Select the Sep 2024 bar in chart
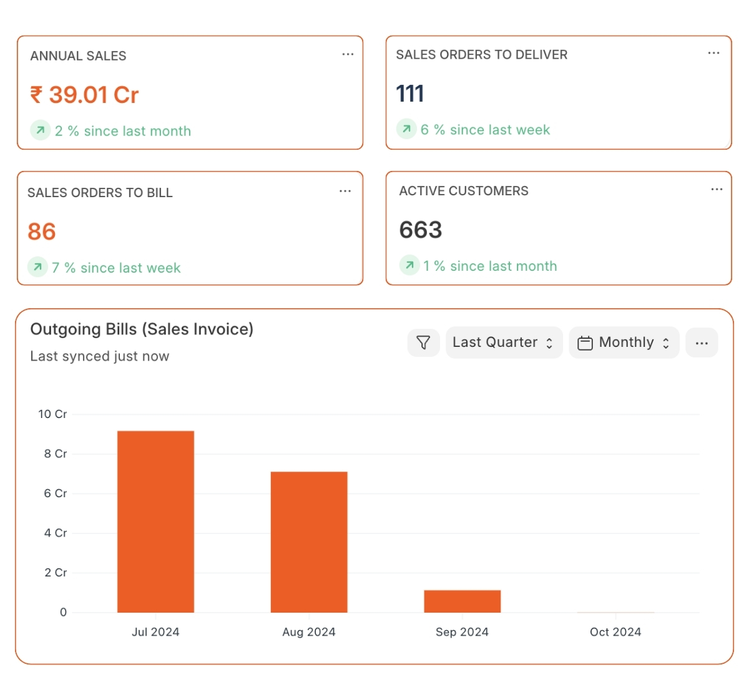 tap(462, 601)
